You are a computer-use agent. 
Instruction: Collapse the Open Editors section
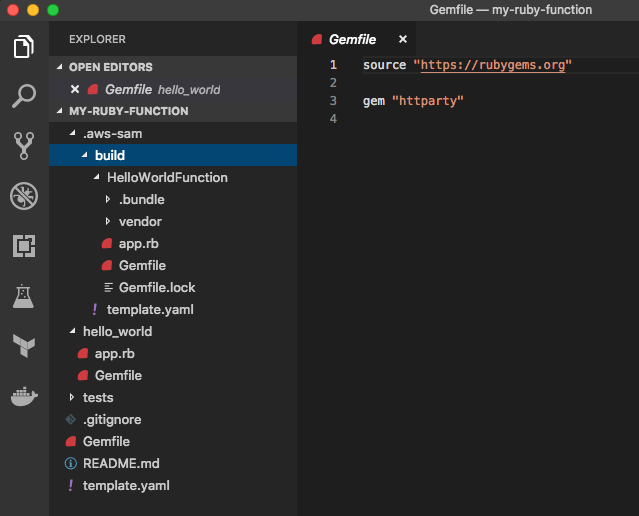tap(60, 67)
